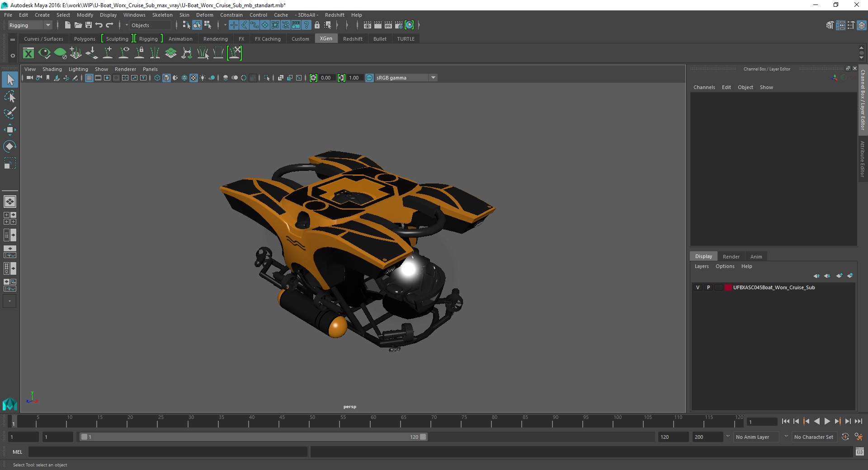Image resolution: width=868 pixels, height=470 pixels.
Task: Move the selected layer up icon
Action: (x=816, y=276)
